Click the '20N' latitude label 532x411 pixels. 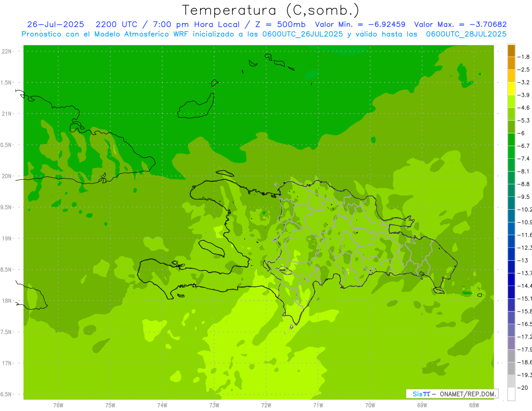point(8,176)
